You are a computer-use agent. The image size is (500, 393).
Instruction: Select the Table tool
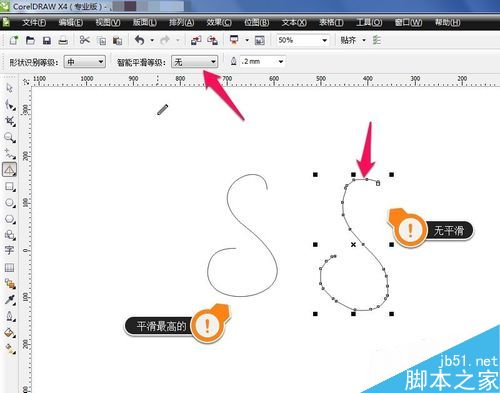tap(9, 268)
